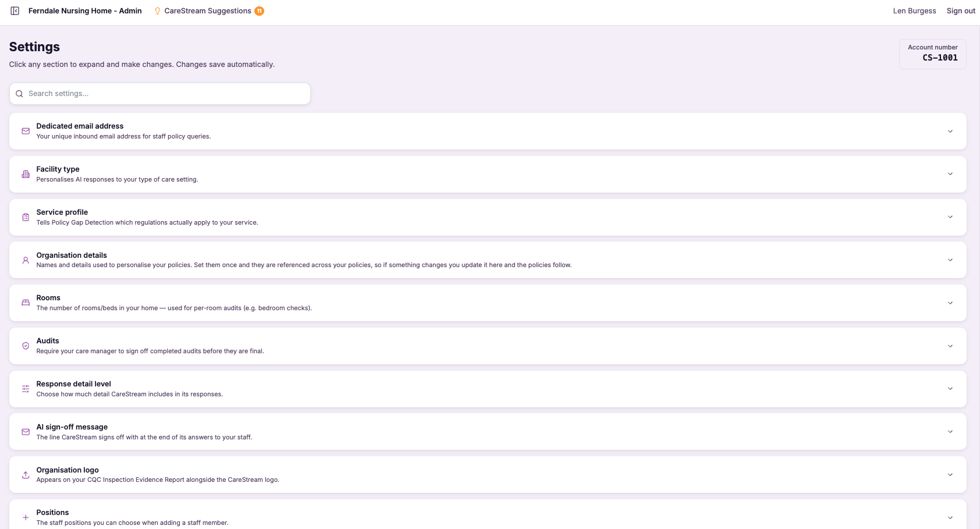This screenshot has width=980, height=529.
Task: Click 'Click any section to expand' instruction text
Action: click(141, 65)
